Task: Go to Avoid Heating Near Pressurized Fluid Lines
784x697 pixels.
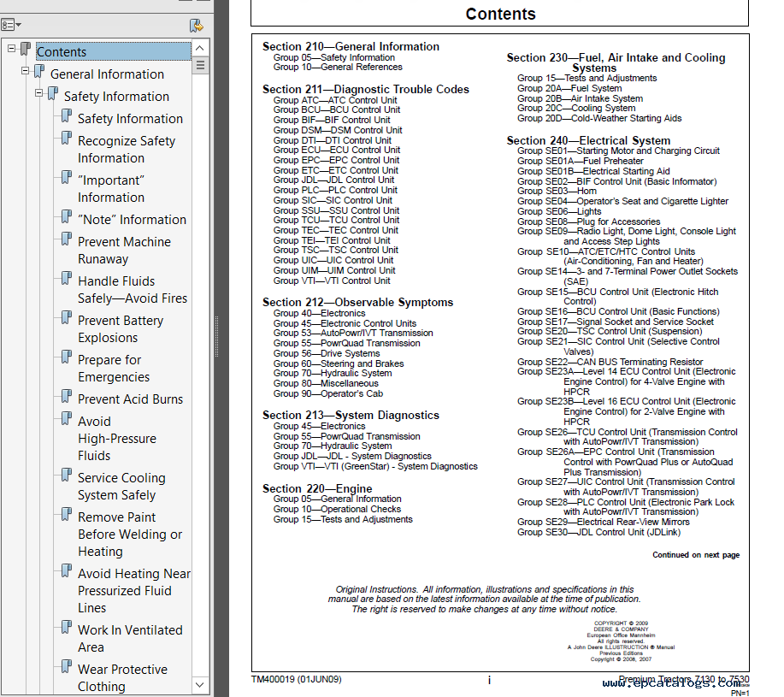Action: 134,590
